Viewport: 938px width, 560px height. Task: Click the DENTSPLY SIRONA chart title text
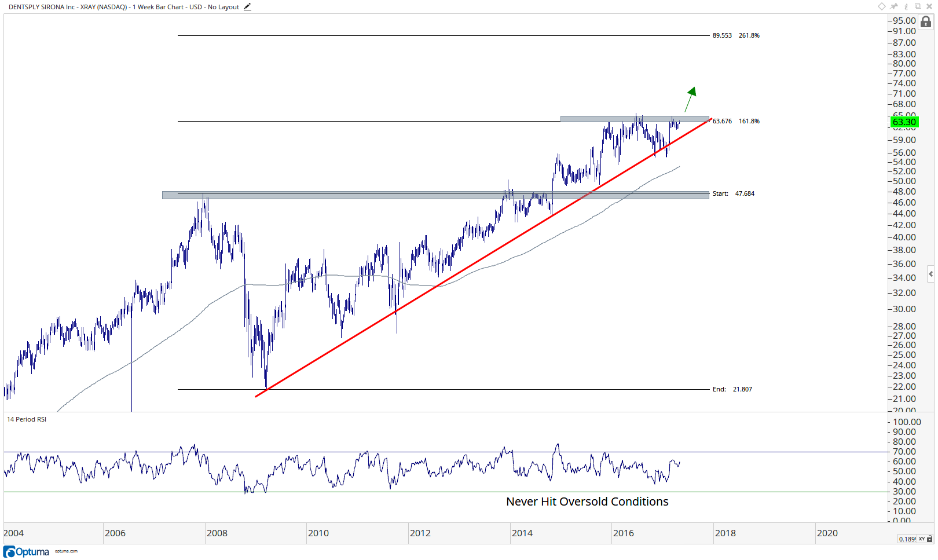[124, 7]
